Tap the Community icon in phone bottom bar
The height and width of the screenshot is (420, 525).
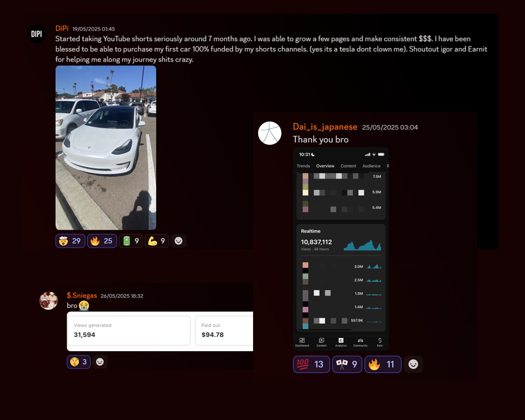(x=360, y=342)
